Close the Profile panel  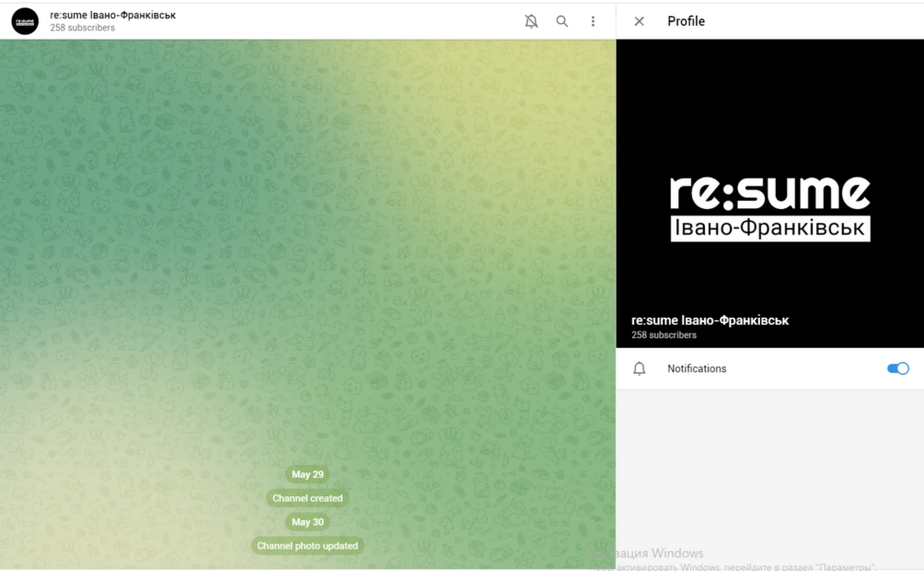click(x=639, y=21)
